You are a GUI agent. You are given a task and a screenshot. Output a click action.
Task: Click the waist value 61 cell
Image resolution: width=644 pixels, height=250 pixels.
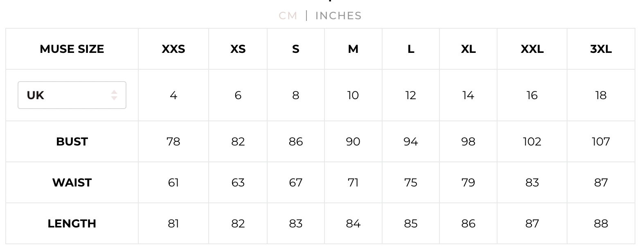point(173,182)
